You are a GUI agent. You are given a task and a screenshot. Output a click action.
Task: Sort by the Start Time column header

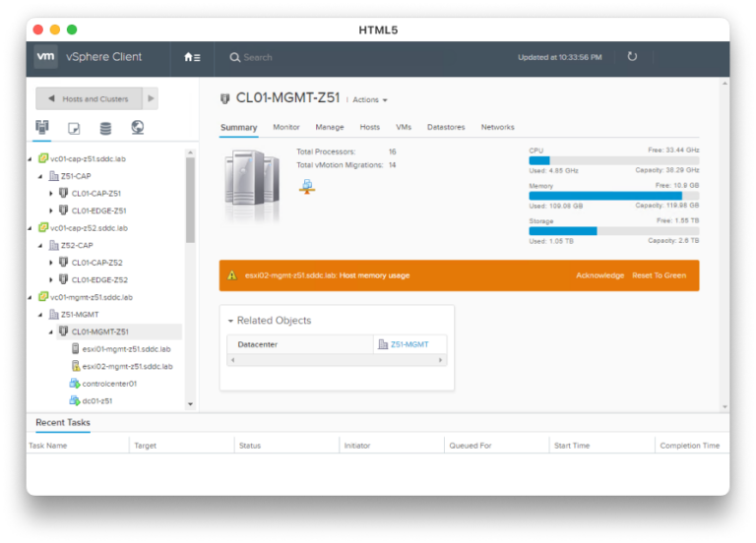click(x=572, y=446)
